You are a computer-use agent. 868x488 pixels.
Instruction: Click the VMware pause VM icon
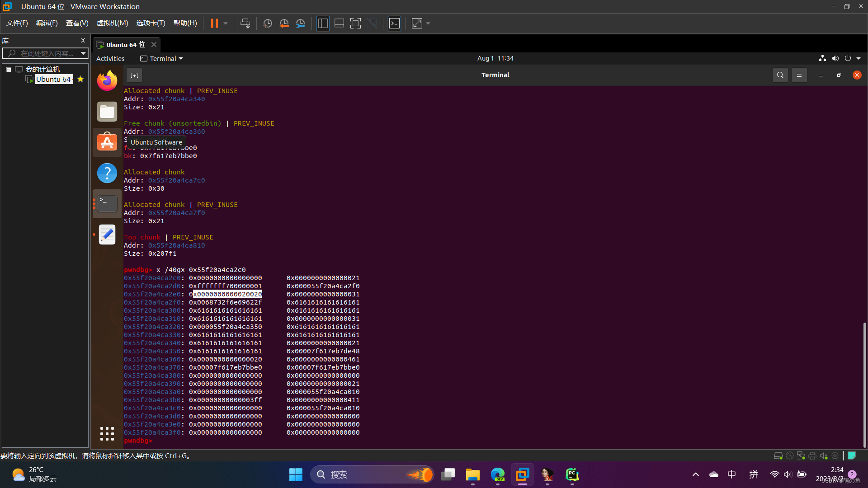click(x=214, y=23)
